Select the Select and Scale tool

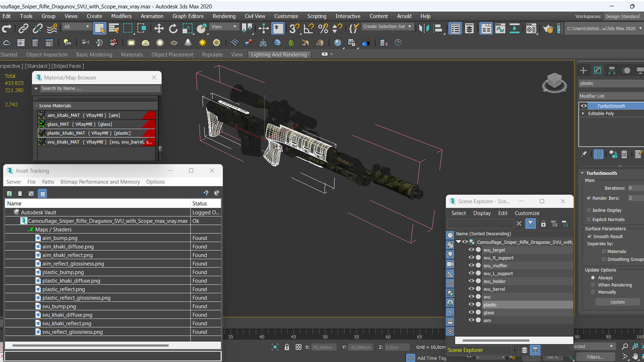click(187, 28)
